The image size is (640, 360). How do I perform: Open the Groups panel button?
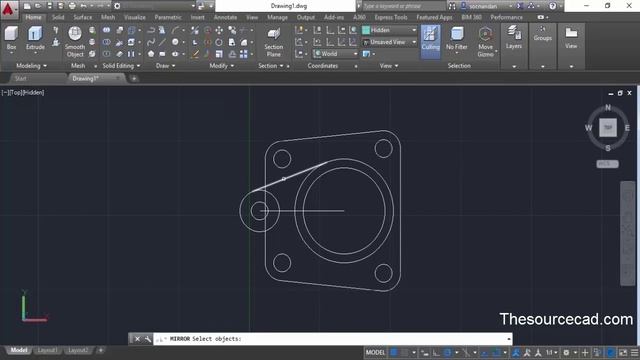click(x=542, y=34)
